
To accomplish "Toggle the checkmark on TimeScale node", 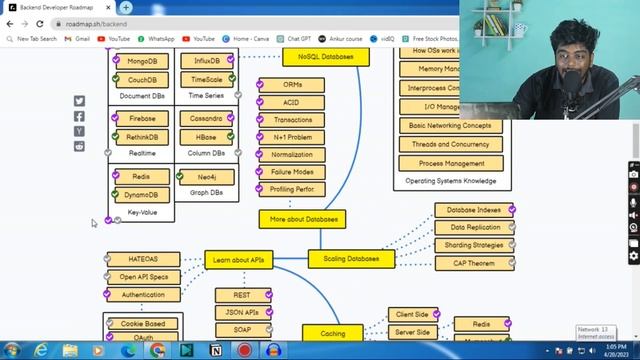I will (x=232, y=78).
